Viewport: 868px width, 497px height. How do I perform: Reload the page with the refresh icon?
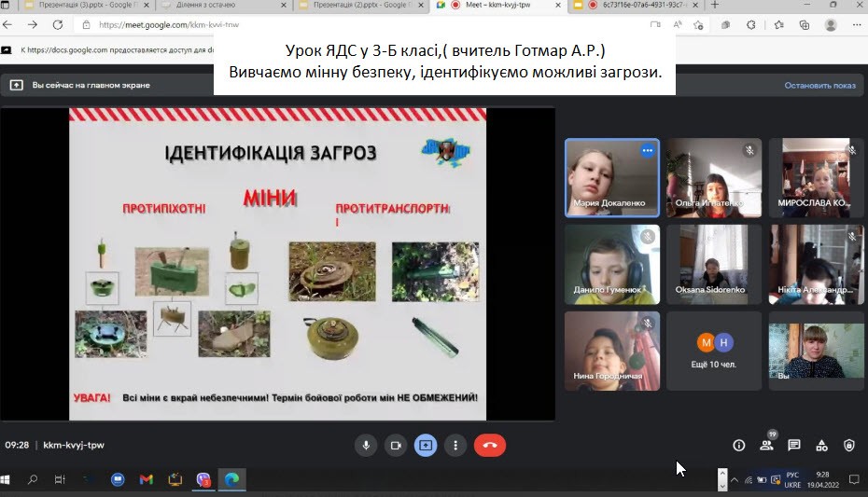tap(58, 25)
